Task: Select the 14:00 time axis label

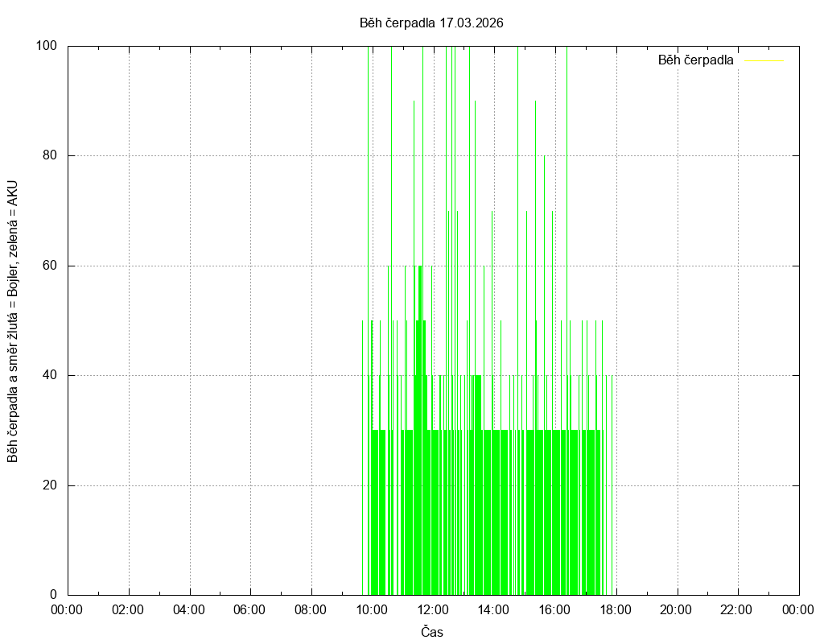Action: (493, 609)
